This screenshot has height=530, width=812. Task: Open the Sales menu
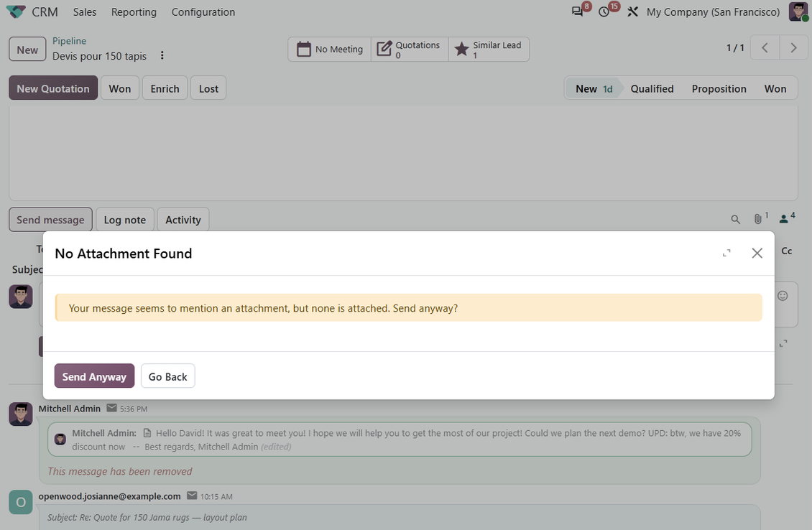coord(84,12)
